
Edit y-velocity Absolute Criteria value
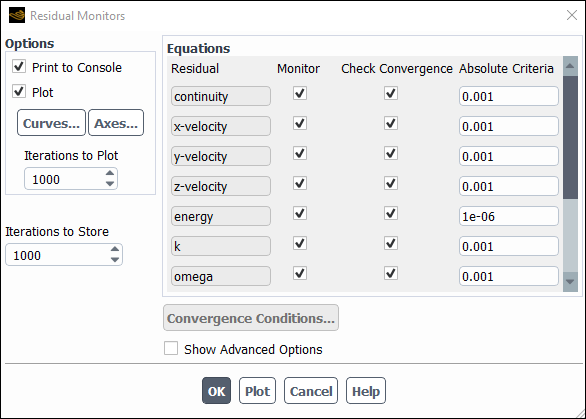click(509, 156)
